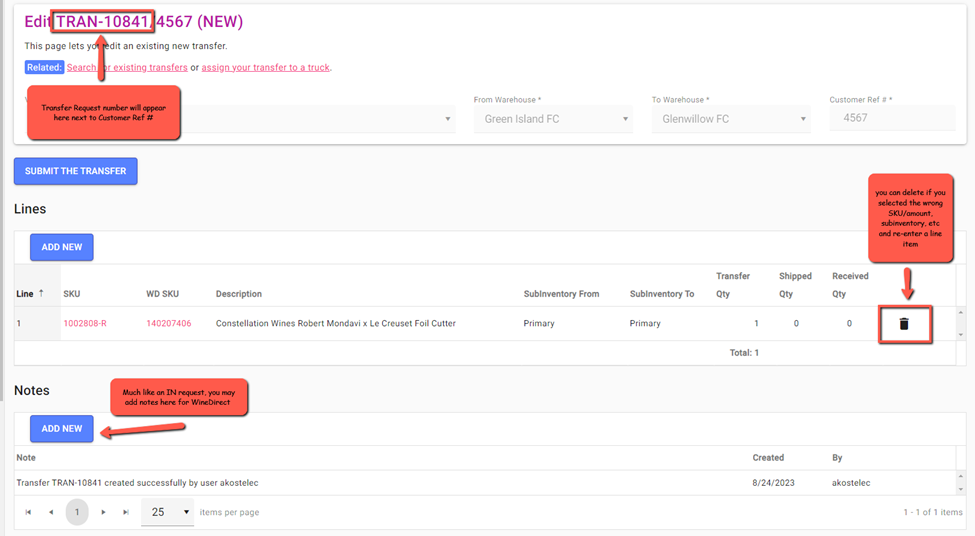
Task: Click the Total: 1 footer text
Action: tap(744, 353)
